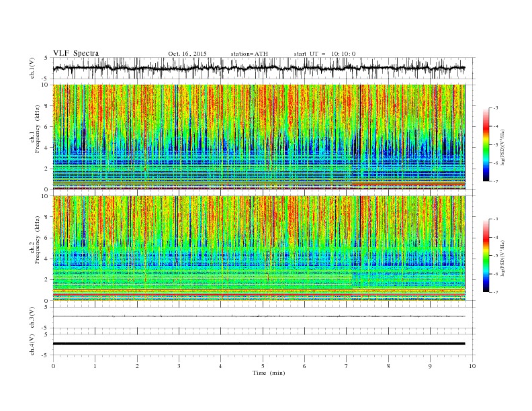
Task: Click the time axis tick label "10"
Action: coord(472,366)
